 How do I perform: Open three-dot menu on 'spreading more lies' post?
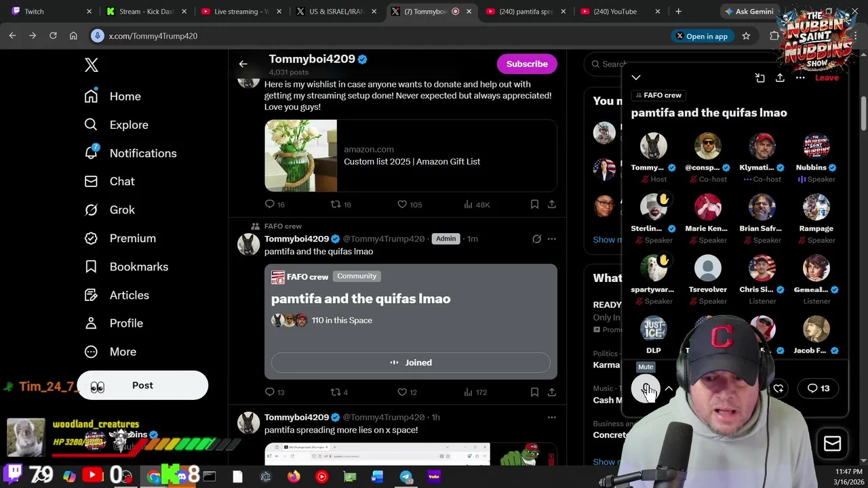[x=552, y=417]
